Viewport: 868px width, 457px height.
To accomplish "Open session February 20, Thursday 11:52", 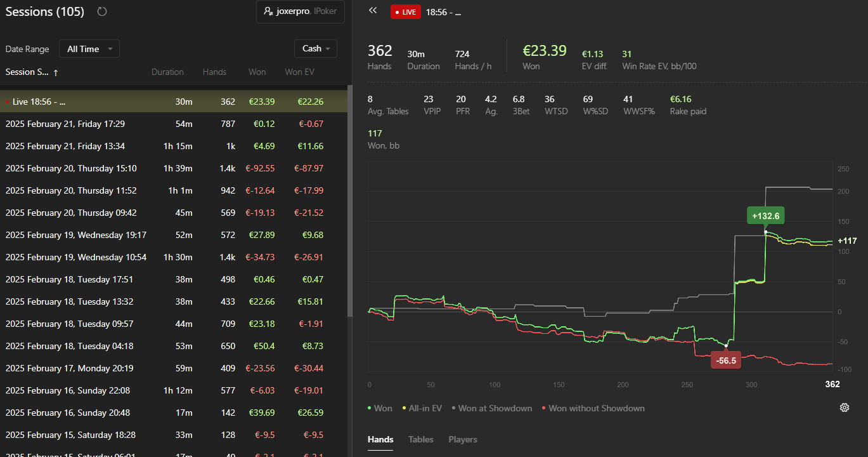I will 174,190.
